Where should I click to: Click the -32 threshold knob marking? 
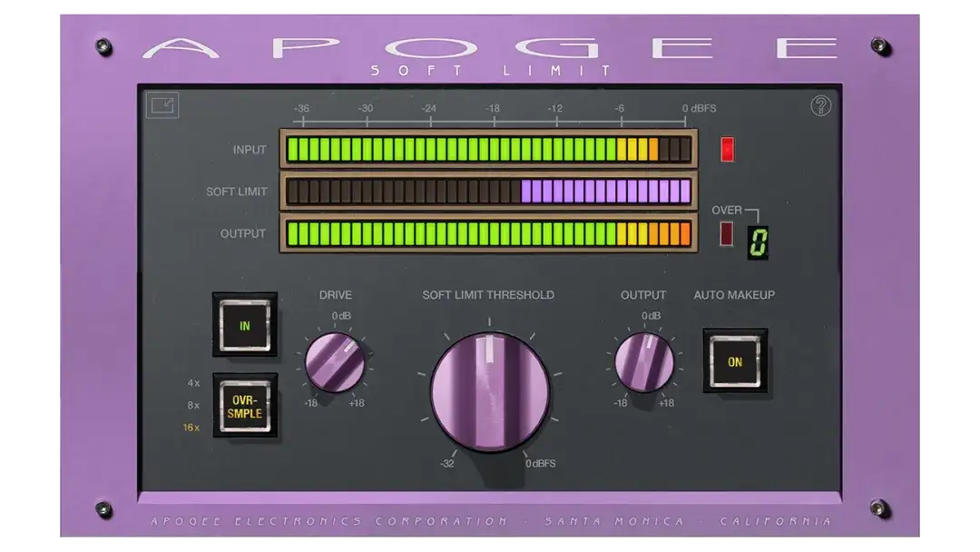tap(446, 463)
